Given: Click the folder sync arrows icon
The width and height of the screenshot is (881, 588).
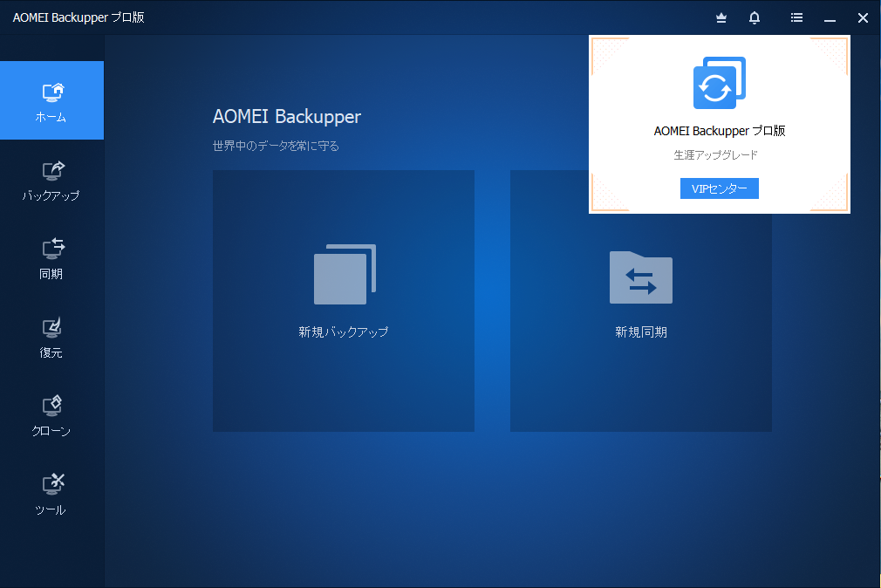Looking at the screenshot, I should [641, 277].
